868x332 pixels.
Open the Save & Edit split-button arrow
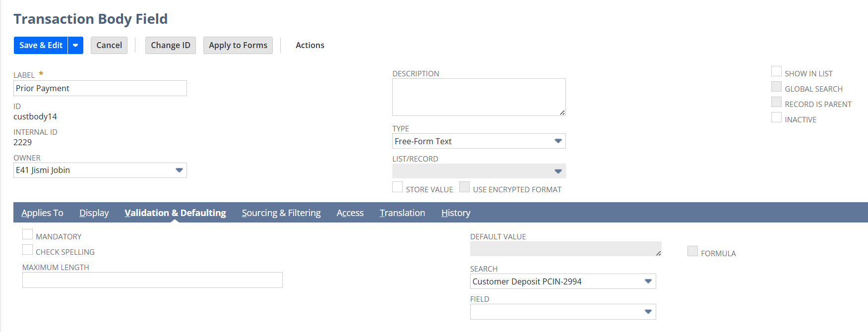coord(75,45)
